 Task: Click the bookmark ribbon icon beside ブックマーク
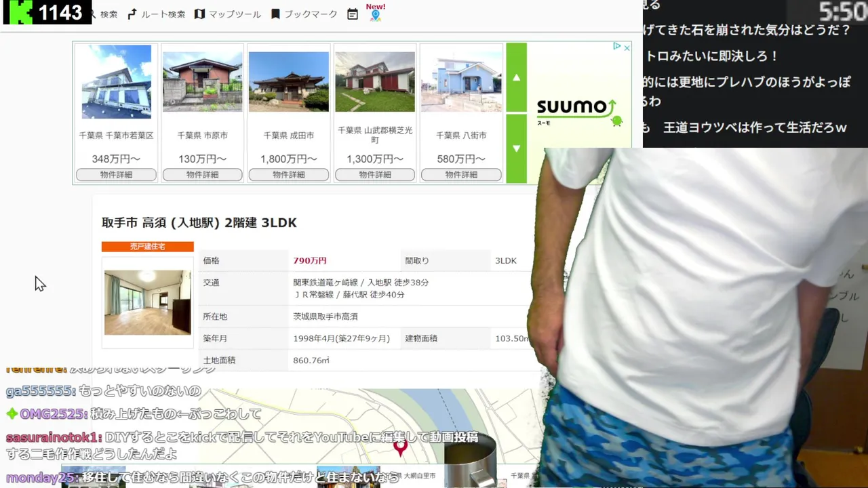tap(275, 14)
